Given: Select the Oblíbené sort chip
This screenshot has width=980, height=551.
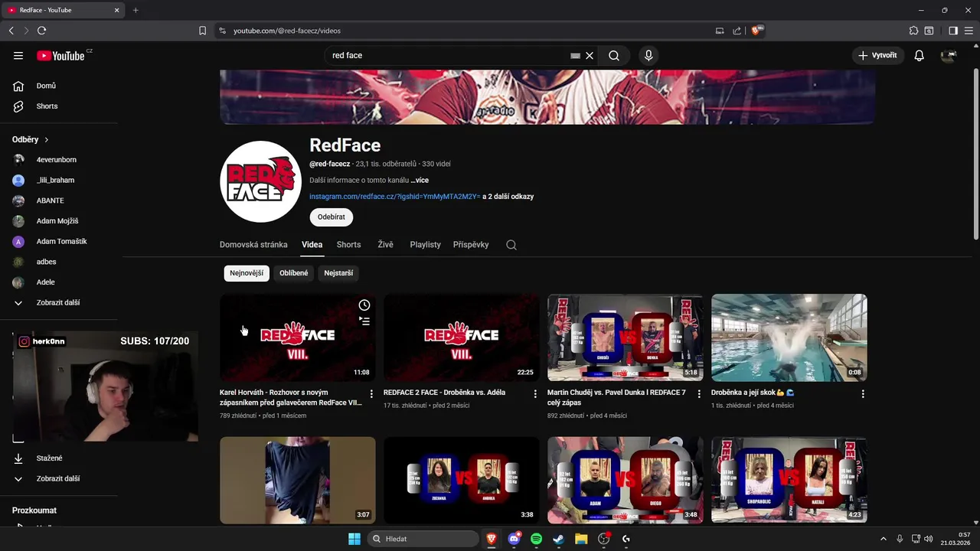Looking at the screenshot, I should click(294, 273).
